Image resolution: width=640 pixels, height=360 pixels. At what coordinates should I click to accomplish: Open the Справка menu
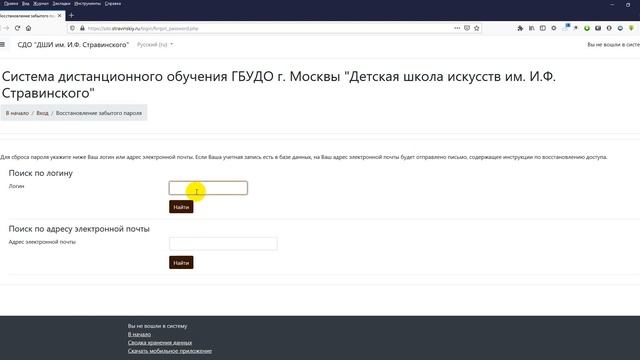[113, 3]
